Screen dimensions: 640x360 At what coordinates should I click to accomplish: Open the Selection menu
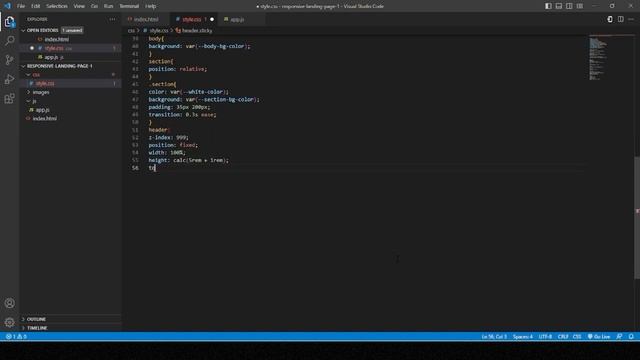(57, 6)
